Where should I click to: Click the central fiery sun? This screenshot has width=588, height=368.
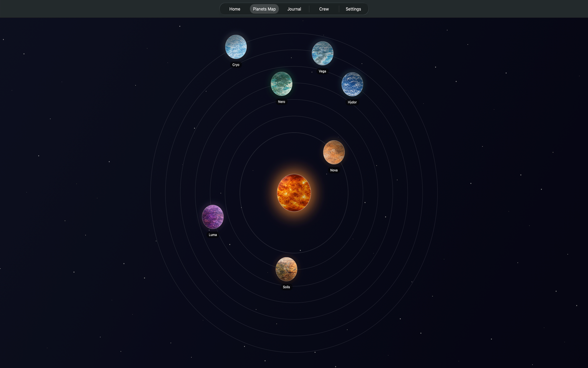point(294,193)
